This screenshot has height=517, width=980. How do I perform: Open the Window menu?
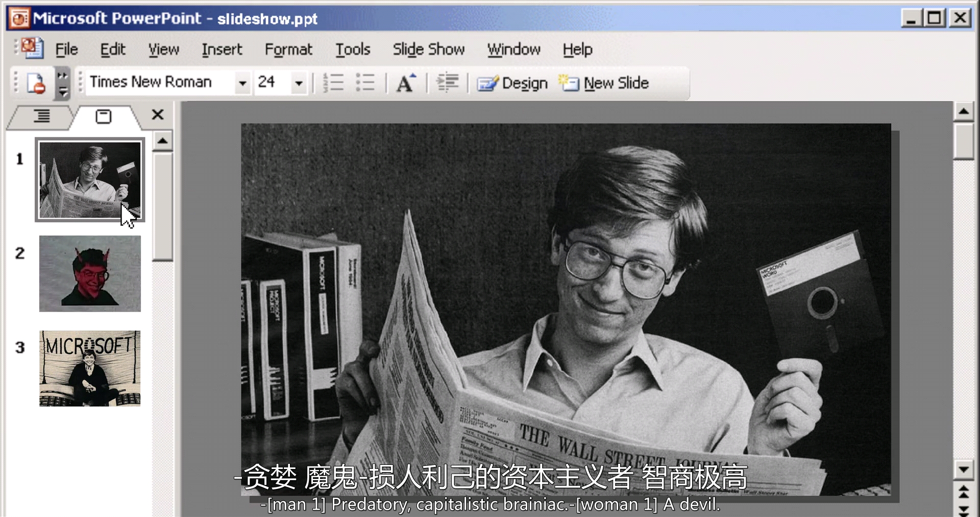tap(514, 50)
